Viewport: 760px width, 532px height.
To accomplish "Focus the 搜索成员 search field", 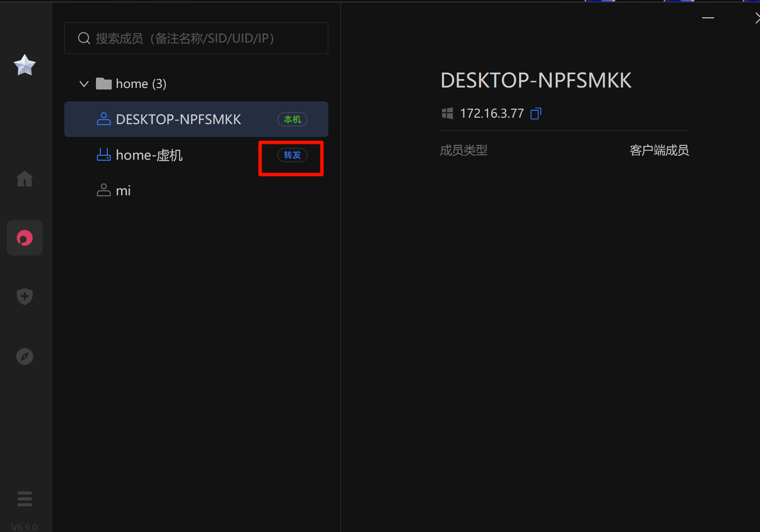I will (x=196, y=38).
